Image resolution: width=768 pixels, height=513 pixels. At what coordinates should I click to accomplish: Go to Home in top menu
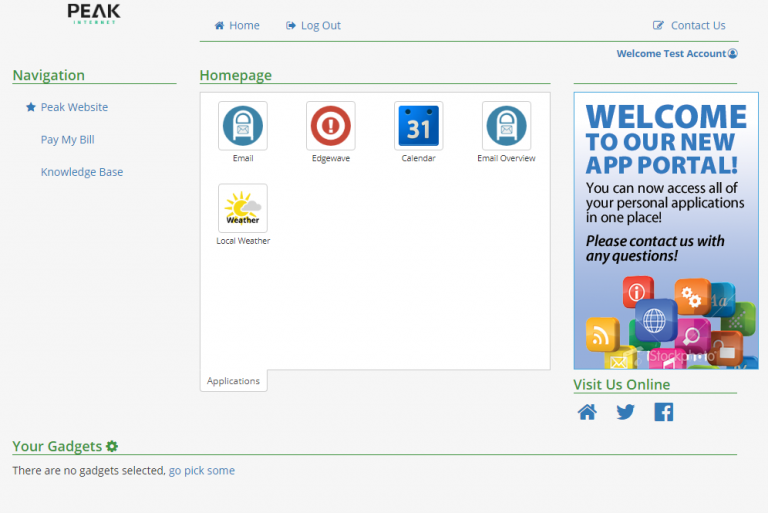pyautogui.click(x=237, y=26)
